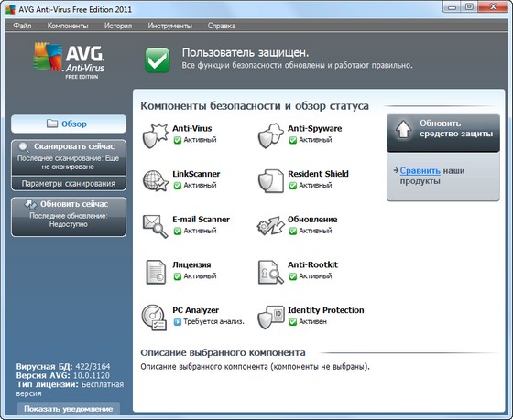Start a scan with Сканировать сейчас
The height and width of the screenshot is (420, 513).
pos(69,157)
